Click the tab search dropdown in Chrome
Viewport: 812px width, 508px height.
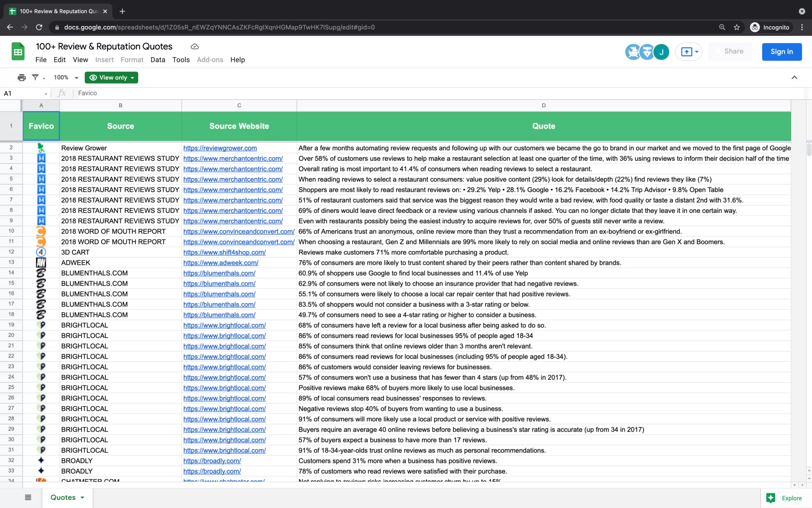coord(802,11)
